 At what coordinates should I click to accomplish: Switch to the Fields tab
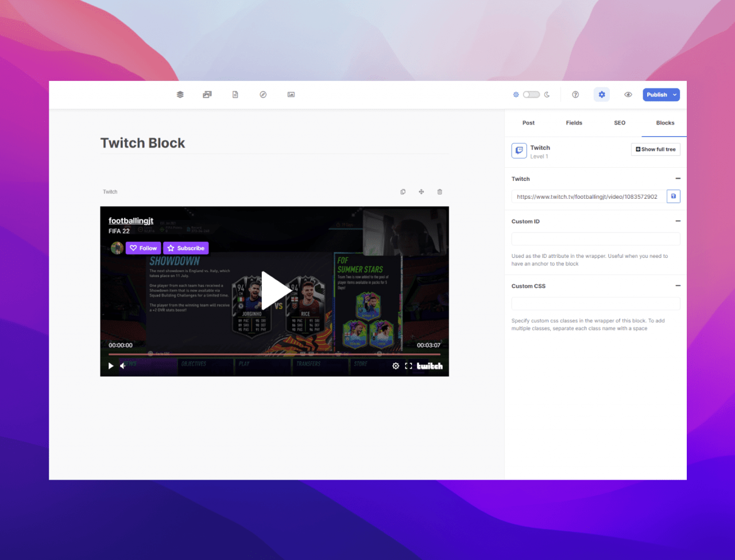click(x=574, y=123)
